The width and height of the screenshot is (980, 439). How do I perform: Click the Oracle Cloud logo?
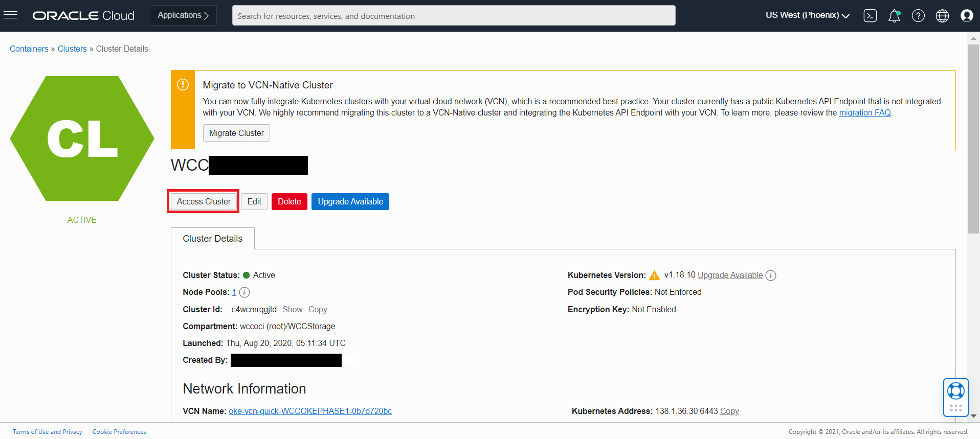click(83, 16)
